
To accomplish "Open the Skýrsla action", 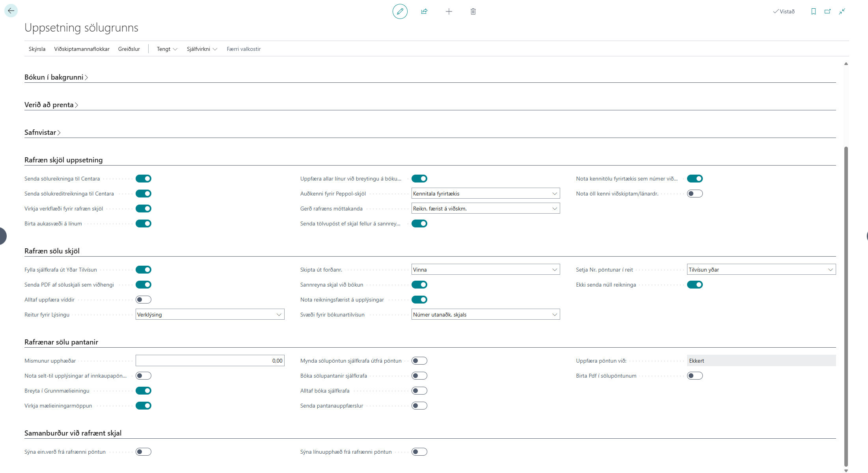I will click(37, 49).
